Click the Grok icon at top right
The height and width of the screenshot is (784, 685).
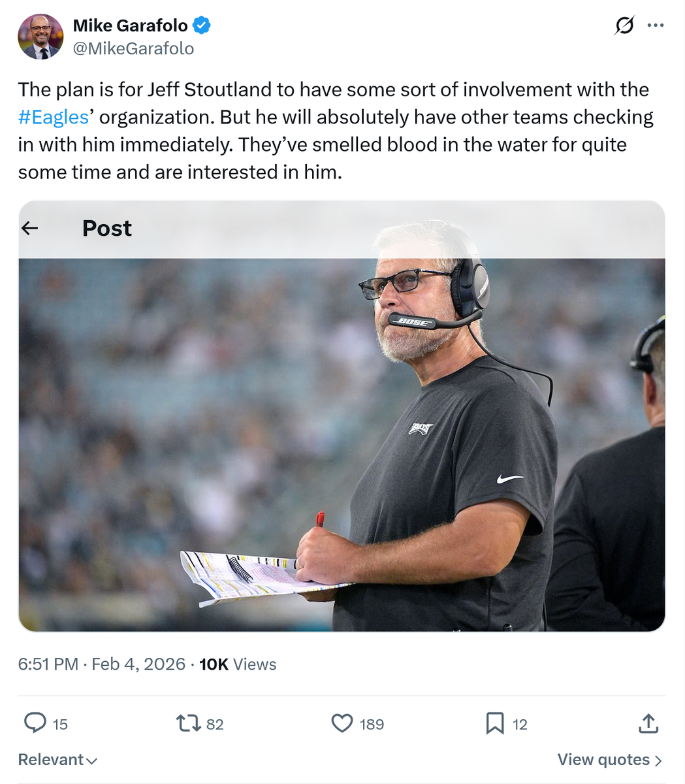(624, 25)
